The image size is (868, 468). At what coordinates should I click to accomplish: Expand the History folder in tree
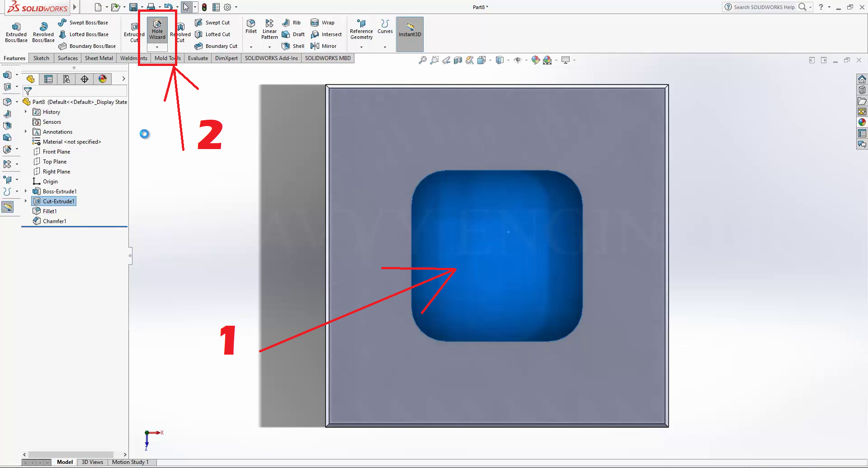[26, 112]
